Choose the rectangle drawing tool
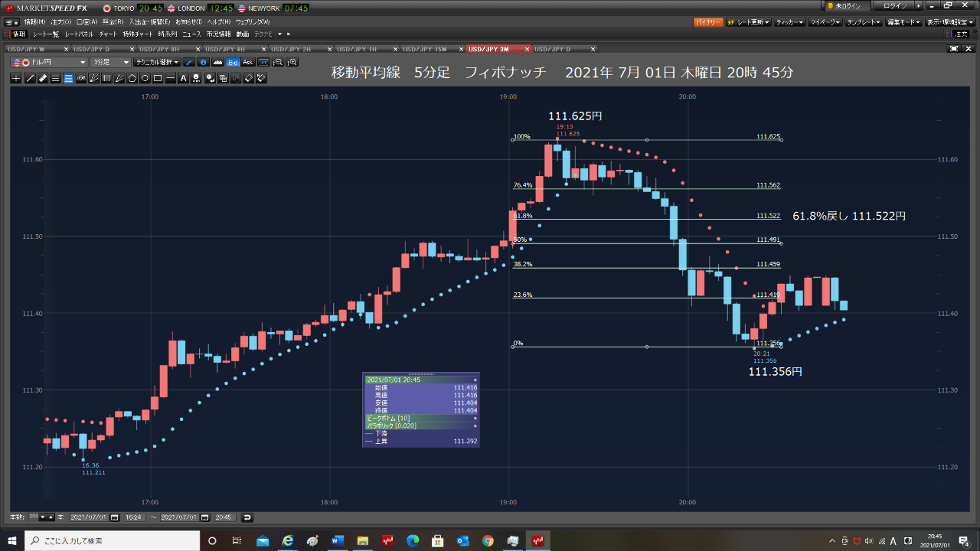The image size is (980, 551). (158, 78)
